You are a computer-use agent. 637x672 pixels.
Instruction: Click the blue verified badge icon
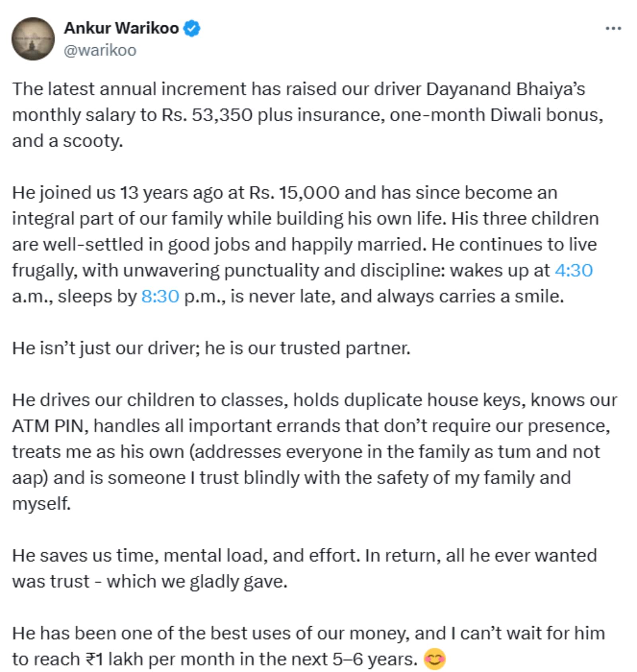tap(191, 28)
